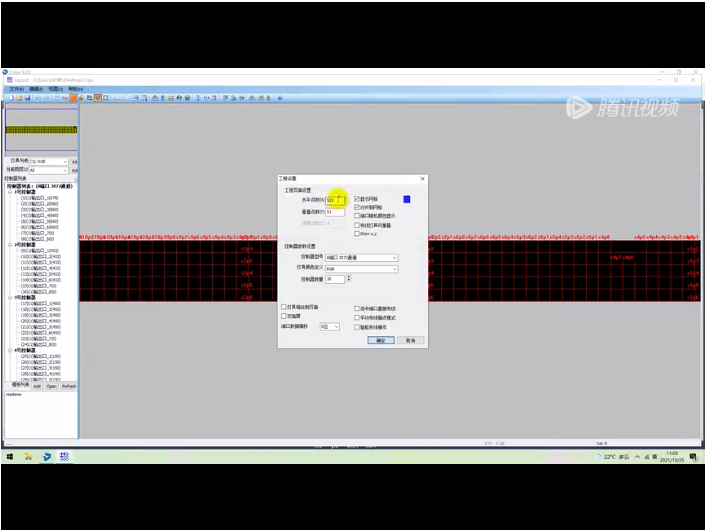705x530 pixels.
Task: Click the Color LED app taskbar icon
Action: coord(64,456)
